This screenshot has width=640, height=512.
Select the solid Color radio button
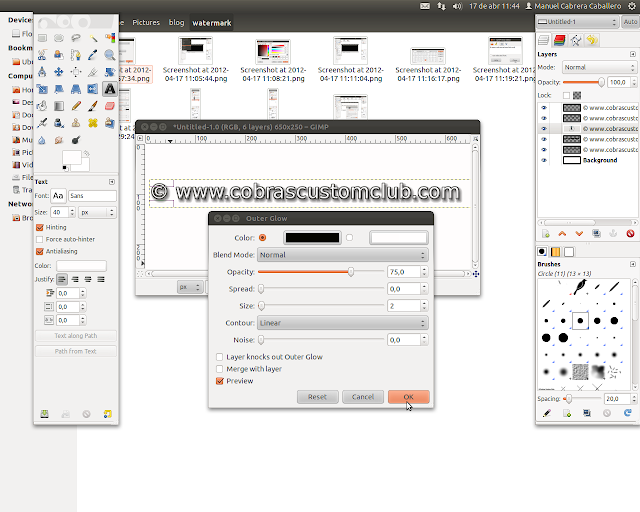click(x=262, y=238)
